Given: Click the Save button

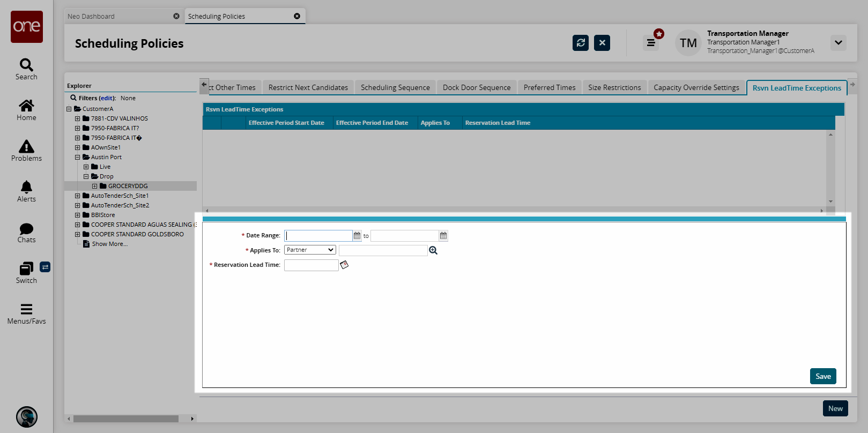Looking at the screenshot, I should click(822, 376).
